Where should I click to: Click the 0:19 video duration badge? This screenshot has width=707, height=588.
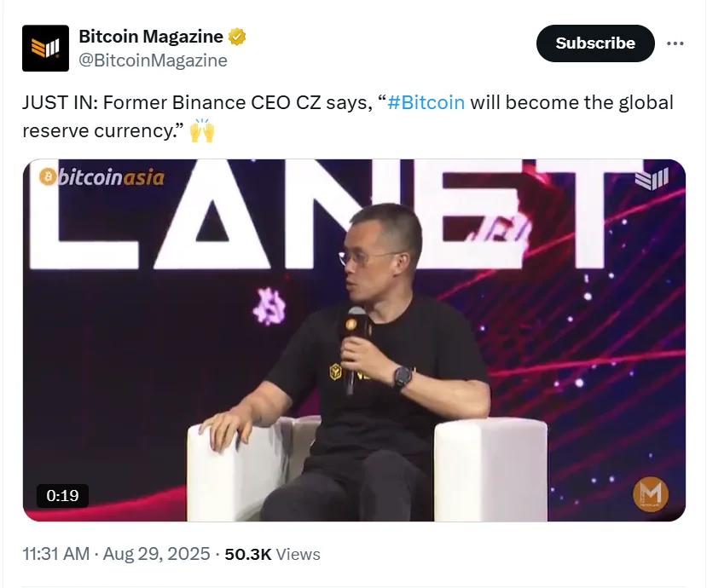click(x=62, y=496)
